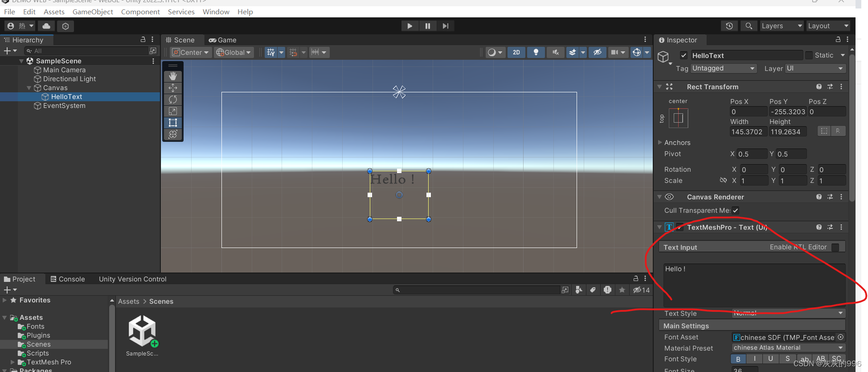The width and height of the screenshot is (868, 372).
Task: Collapse the Canvas tree item arrow
Action: [29, 88]
